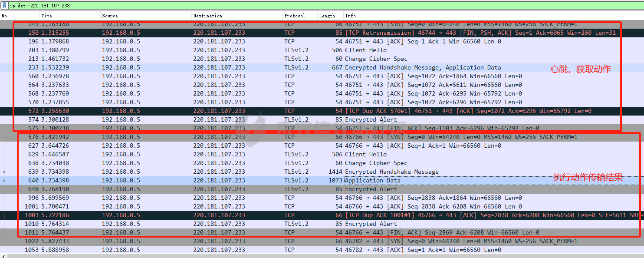Click the display filter bookmark icon
The image size is (644, 258).
click(x=4, y=6)
